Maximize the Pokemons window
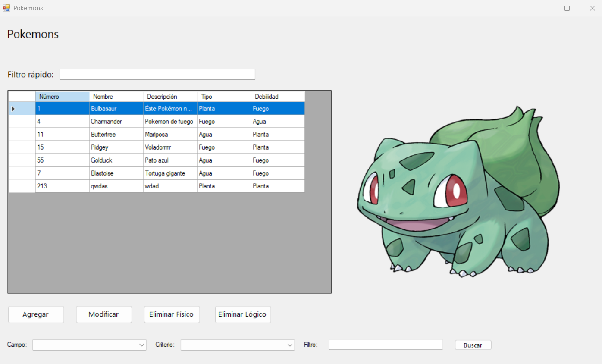Image resolution: width=602 pixels, height=364 pixels. pos(567,8)
